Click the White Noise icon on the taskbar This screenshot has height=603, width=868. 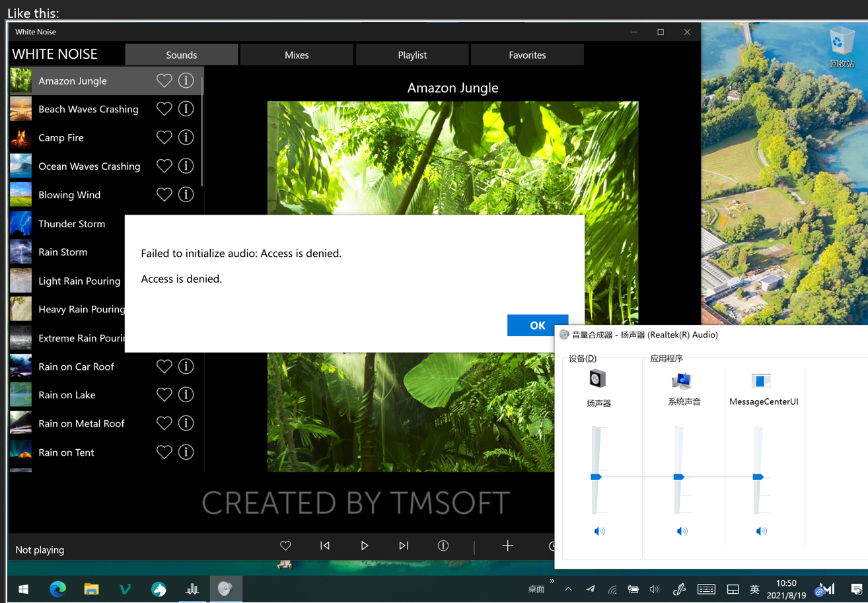click(225, 588)
